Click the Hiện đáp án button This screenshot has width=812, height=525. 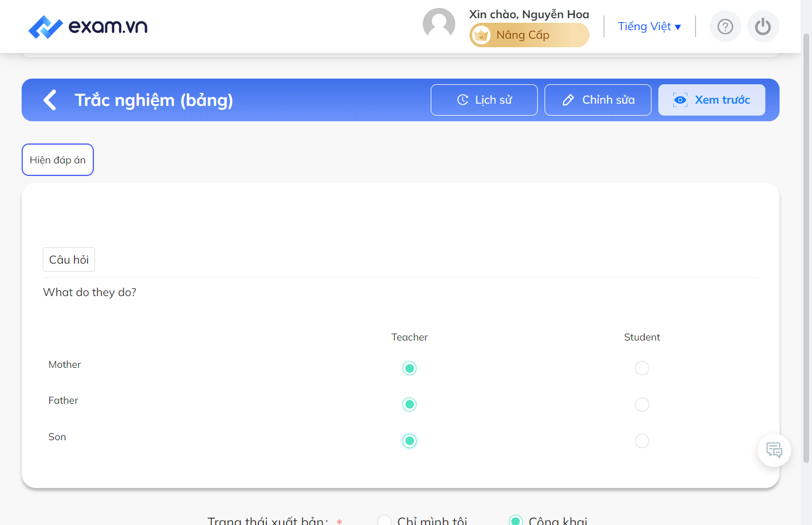point(57,160)
